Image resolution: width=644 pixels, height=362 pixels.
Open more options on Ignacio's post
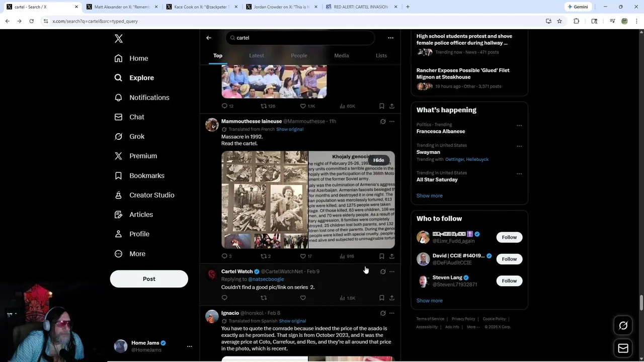pyautogui.click(x=392, y=313)
